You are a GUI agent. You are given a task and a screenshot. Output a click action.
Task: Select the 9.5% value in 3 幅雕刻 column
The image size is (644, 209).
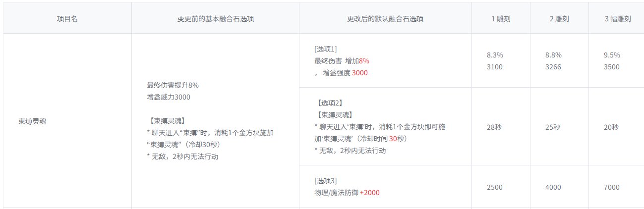[612, 55]
